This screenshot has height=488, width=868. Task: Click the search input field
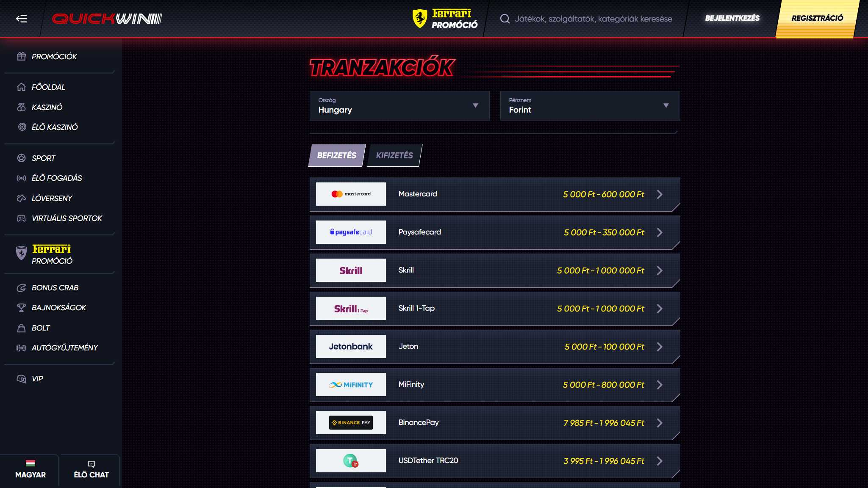coord(593,19)
